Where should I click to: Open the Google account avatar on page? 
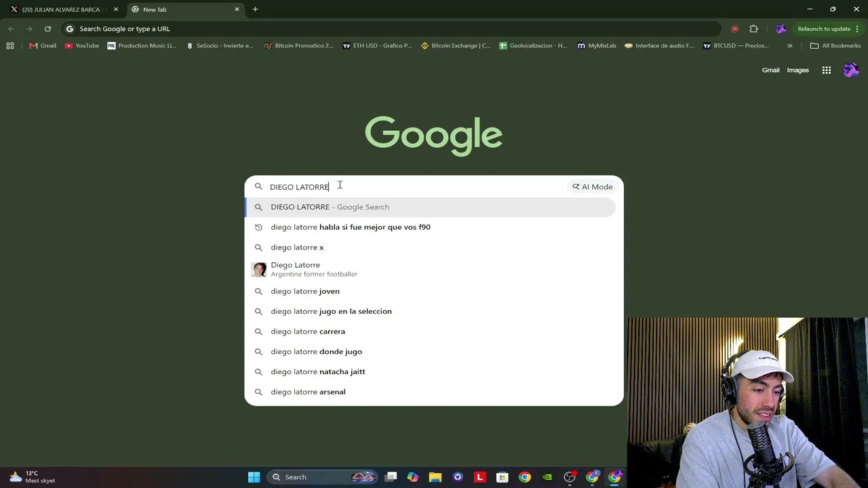coord(850,70)
